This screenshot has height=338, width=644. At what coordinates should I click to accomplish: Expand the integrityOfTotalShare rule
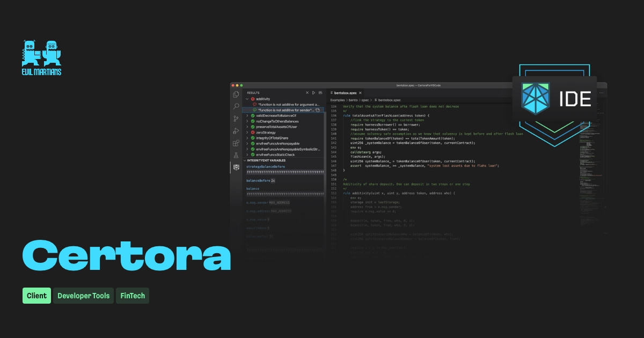click(247, 138)
